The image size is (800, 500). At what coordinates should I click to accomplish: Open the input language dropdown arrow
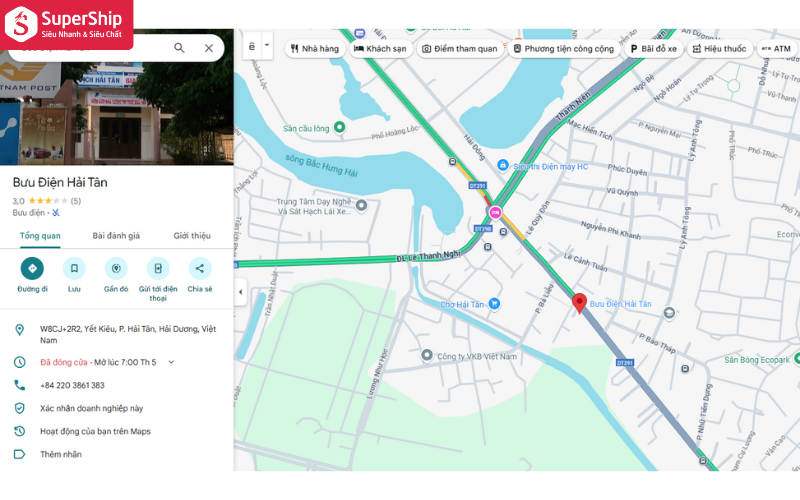point(267,45)
